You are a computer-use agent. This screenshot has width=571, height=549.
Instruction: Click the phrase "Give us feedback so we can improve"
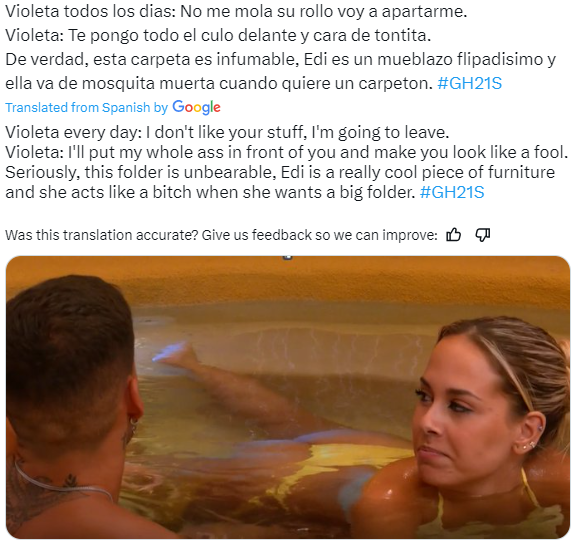click(x=319, y=235)
